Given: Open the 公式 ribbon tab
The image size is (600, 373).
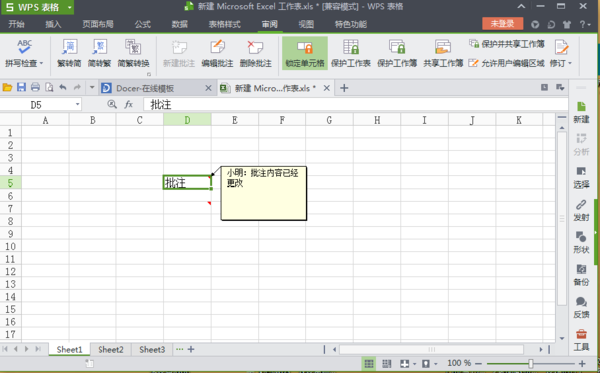Looking at the screenshot, I should (143, 24).
